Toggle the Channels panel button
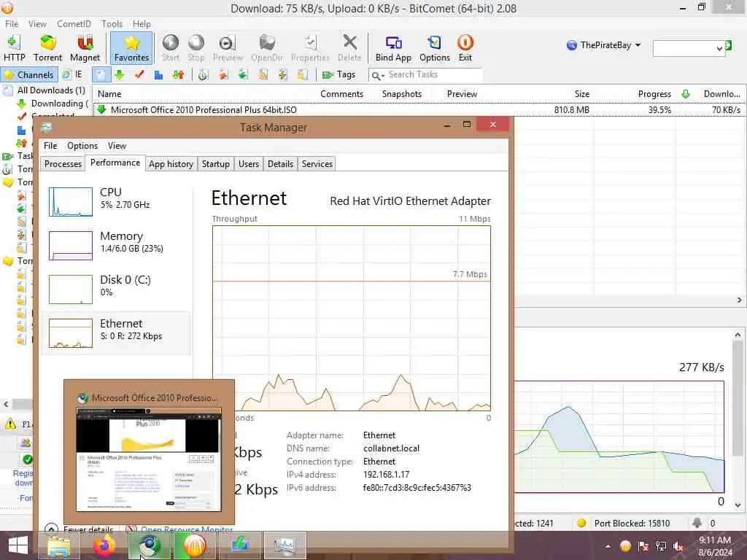747x560 pixels. pyautogui.click(x=29, y=75)
